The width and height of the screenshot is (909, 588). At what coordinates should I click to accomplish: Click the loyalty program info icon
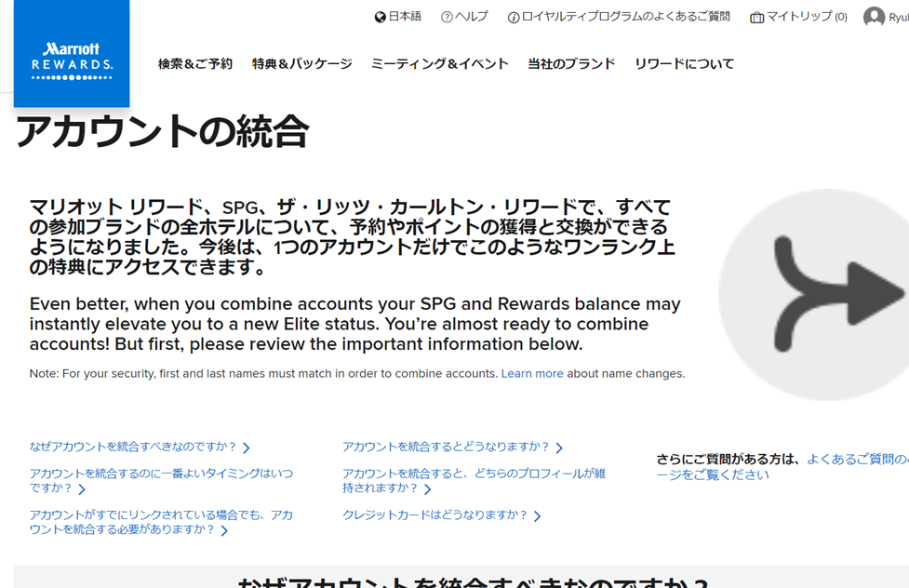[513, 18]
